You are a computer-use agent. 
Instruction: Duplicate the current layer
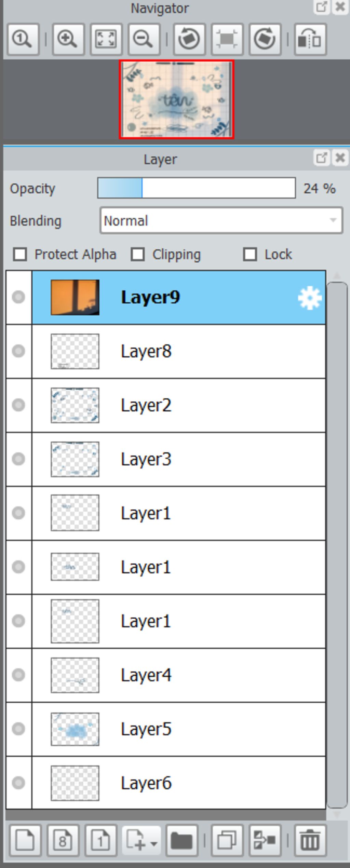pyautogui.click(x=227, y=841)
